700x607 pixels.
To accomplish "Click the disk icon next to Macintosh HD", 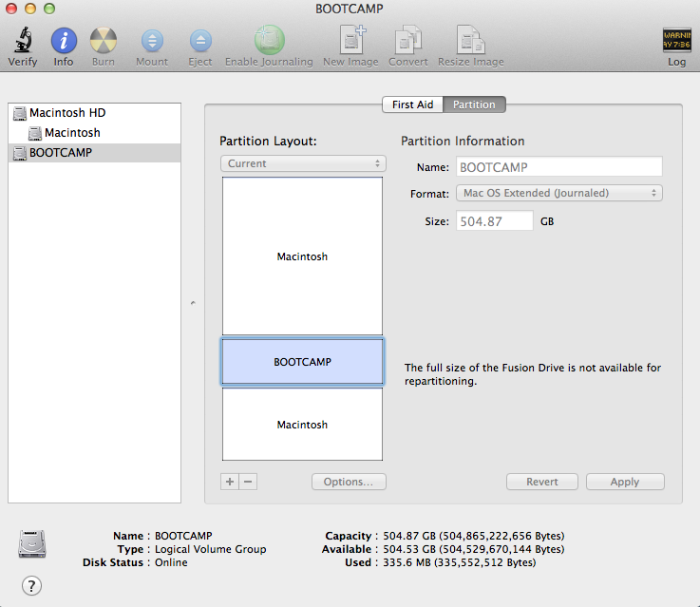I will coord(20,113).
